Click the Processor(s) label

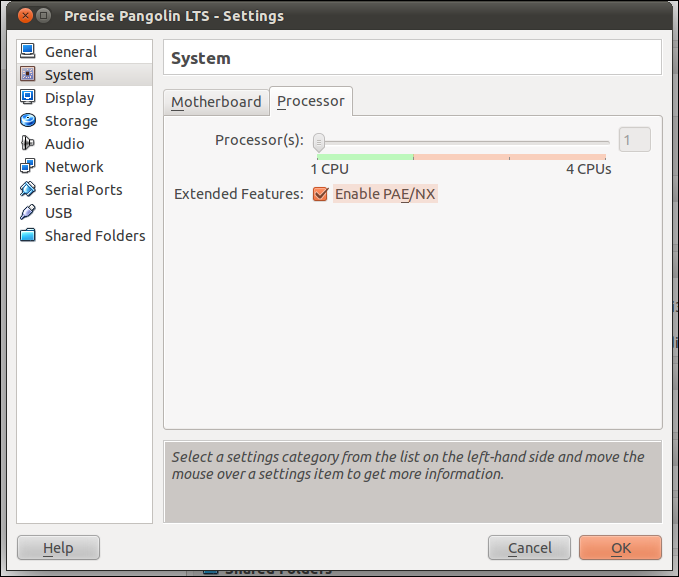click(x=259, y=140)
